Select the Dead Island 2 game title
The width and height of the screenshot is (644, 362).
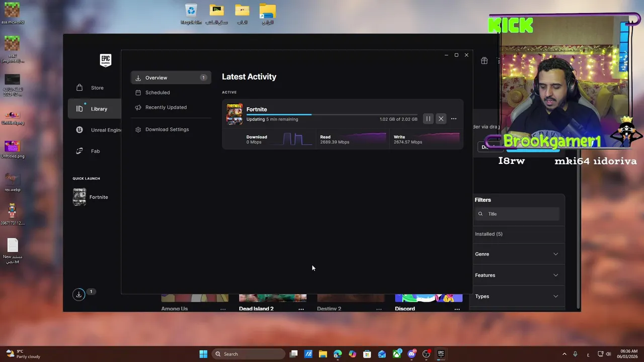click(256, 309)
